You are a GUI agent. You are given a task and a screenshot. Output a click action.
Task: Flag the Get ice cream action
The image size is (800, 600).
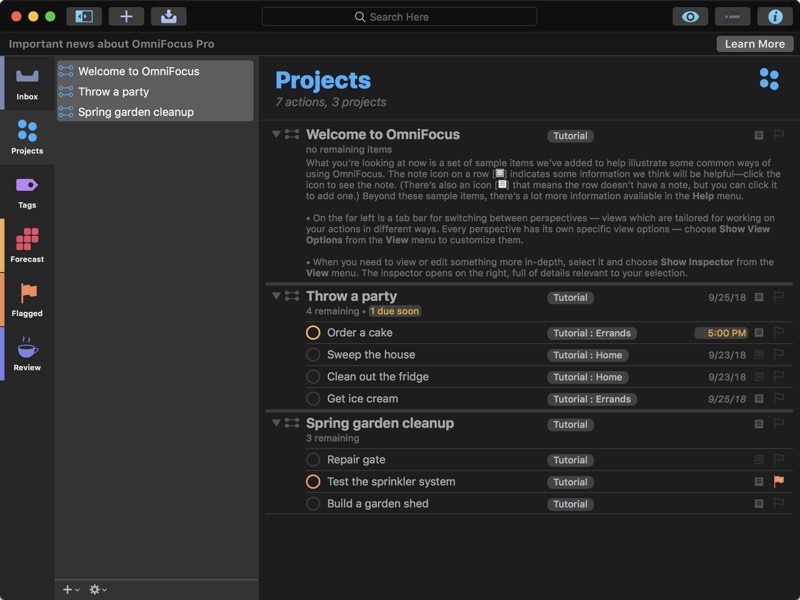(779, 398)
